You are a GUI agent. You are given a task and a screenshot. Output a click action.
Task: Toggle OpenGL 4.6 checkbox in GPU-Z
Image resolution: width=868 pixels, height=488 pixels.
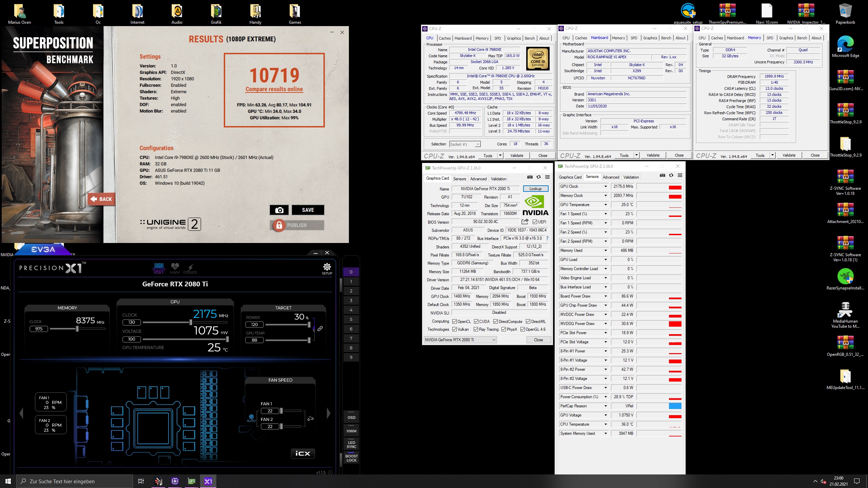[522, 329]
